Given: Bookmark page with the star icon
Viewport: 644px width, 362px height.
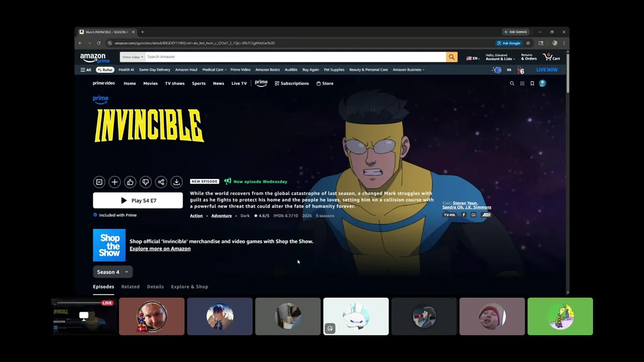Looking at the screenshot, I should pyautogui.click(x=528, y=43).
